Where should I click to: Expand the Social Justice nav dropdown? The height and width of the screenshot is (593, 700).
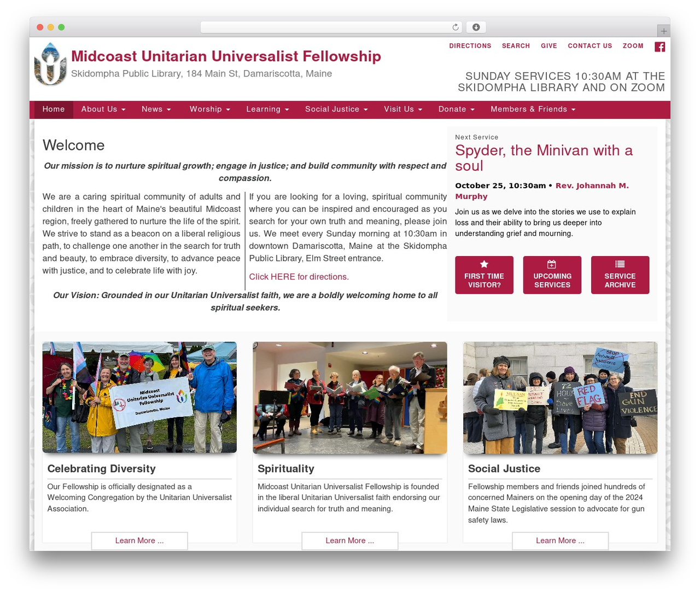click(336, 109)
